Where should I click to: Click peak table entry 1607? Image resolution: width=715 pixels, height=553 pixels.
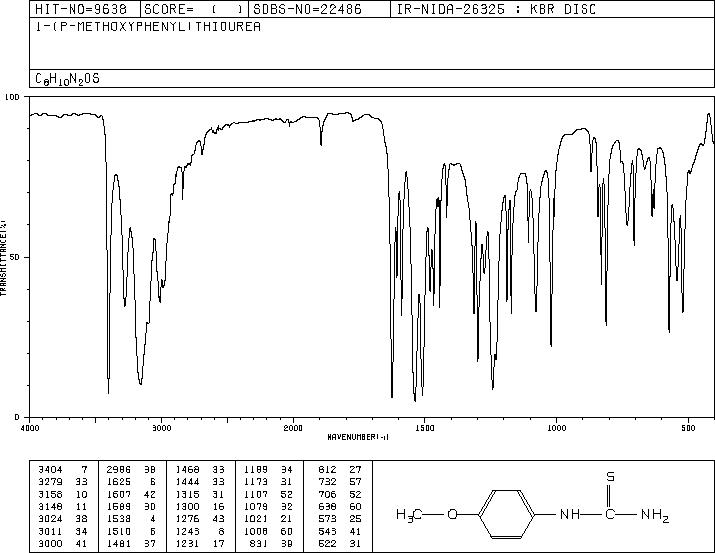(119, 494)
